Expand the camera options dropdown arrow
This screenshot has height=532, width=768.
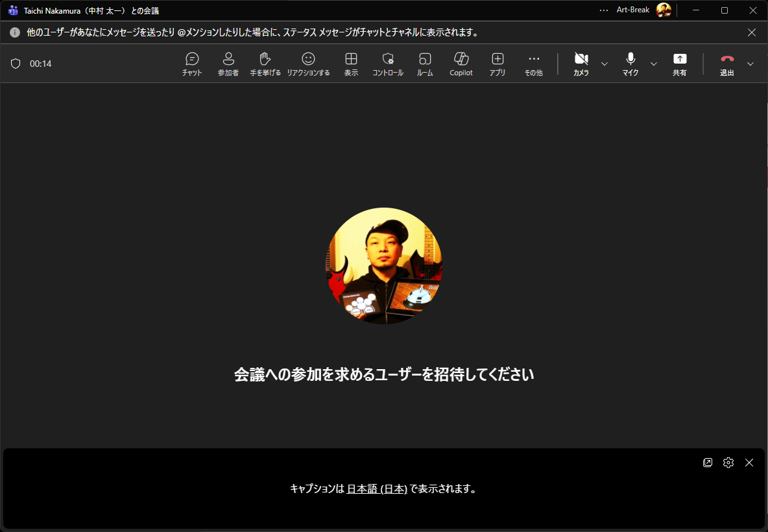pos(605,64)
